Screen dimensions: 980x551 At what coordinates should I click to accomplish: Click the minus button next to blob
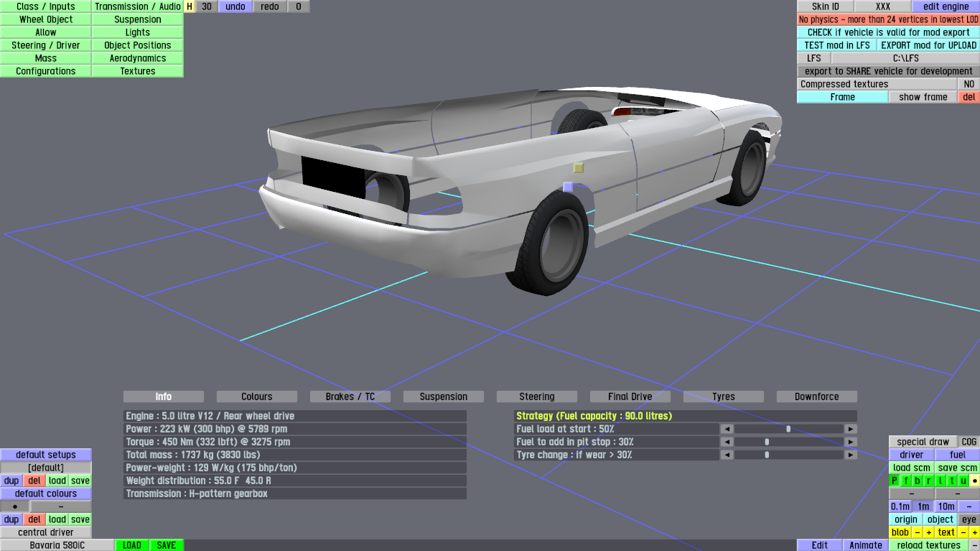click(x=918, y=532)
